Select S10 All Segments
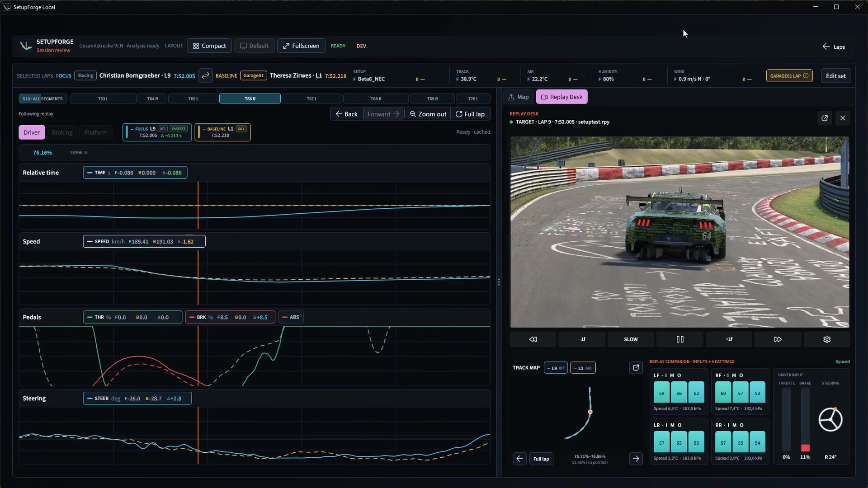The image size is (868, 488). pyautogui.click(x=42, y=99)
